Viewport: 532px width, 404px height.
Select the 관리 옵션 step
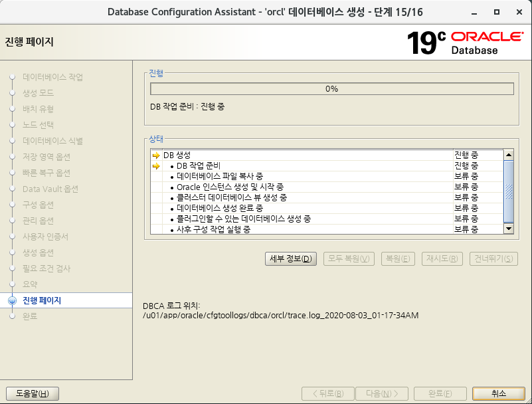point(38,221)
